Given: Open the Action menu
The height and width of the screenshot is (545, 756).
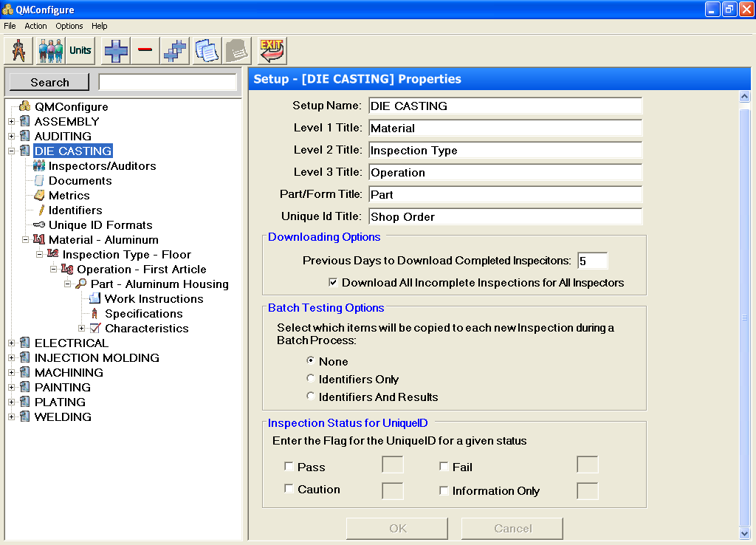Looking at the screenshot, I should (35, 26).
